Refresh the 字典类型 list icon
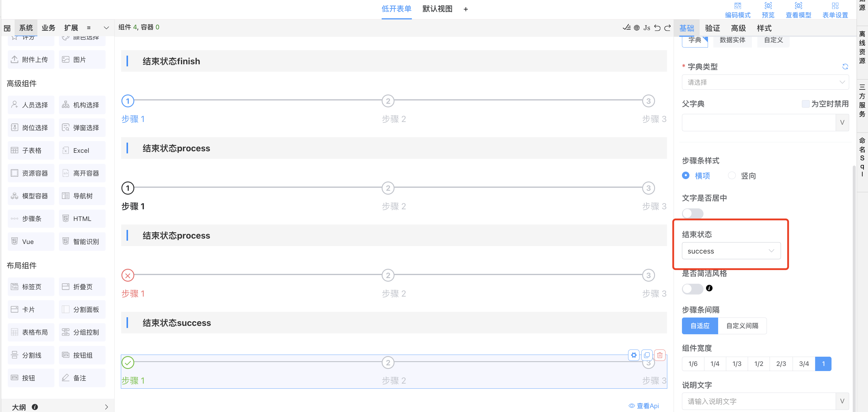 [x=845, y=66]
